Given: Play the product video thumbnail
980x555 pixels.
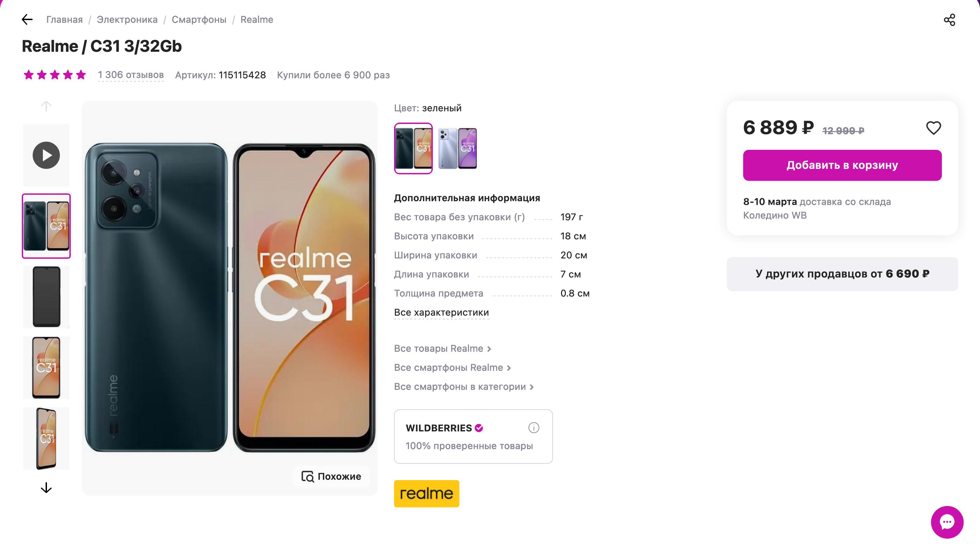Looking at the screenshot, I should pos(46,155).
